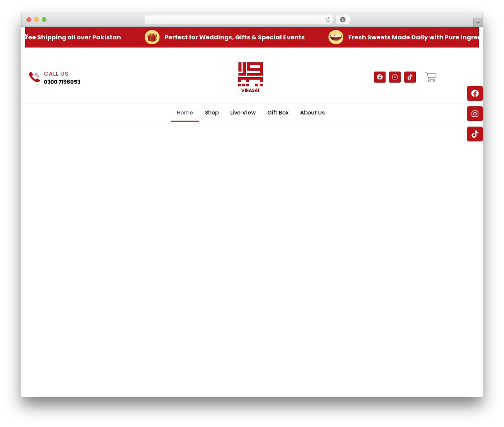
Task: Open the Shop menu item
Action: tap(212, 113)
